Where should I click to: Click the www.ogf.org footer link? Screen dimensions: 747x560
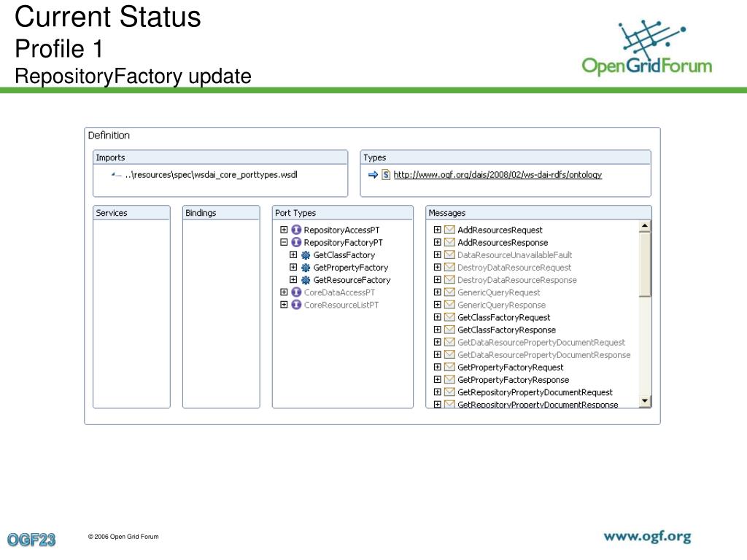click(x=648, y=537)
